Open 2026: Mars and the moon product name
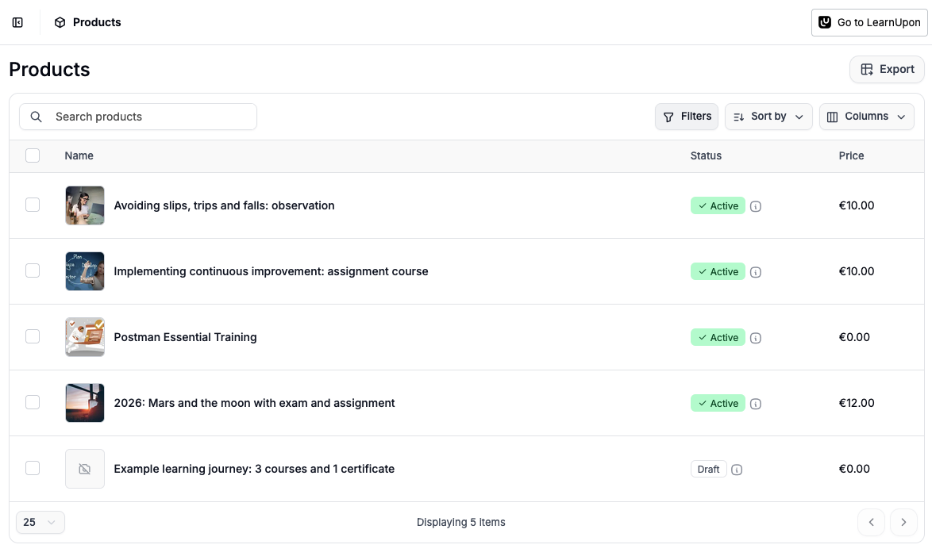Image resolution: width=932 pixels, height=560 pixels. coord(254,403)
